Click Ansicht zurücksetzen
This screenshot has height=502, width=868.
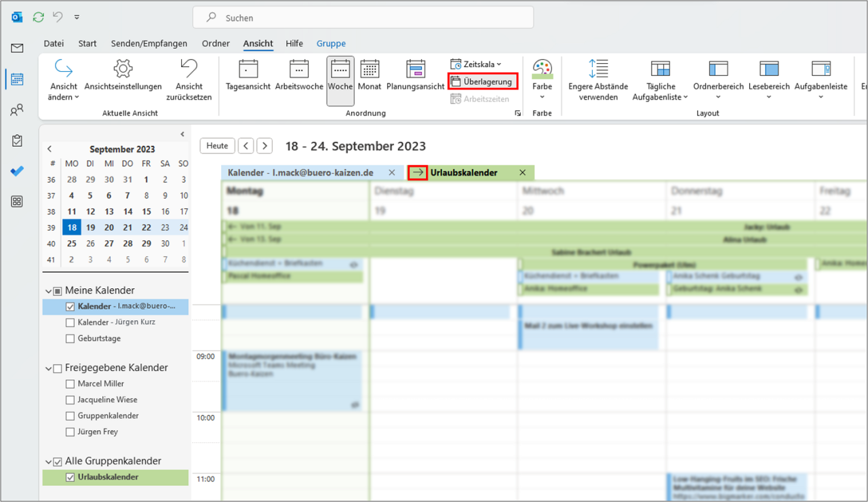pos(189,80)
